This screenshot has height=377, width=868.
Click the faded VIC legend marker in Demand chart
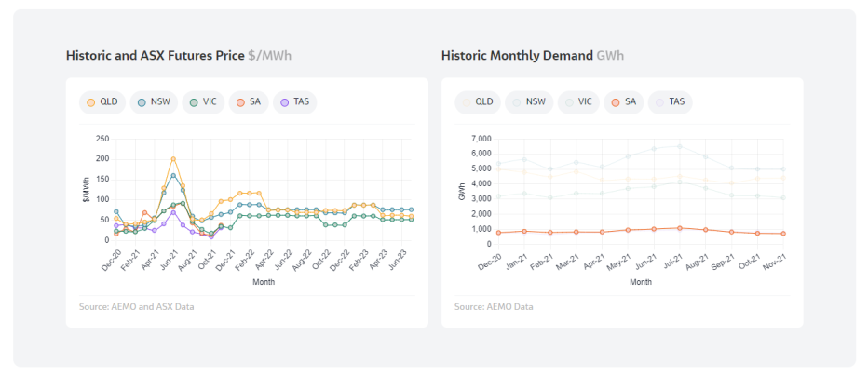click(x=578, y=101)
